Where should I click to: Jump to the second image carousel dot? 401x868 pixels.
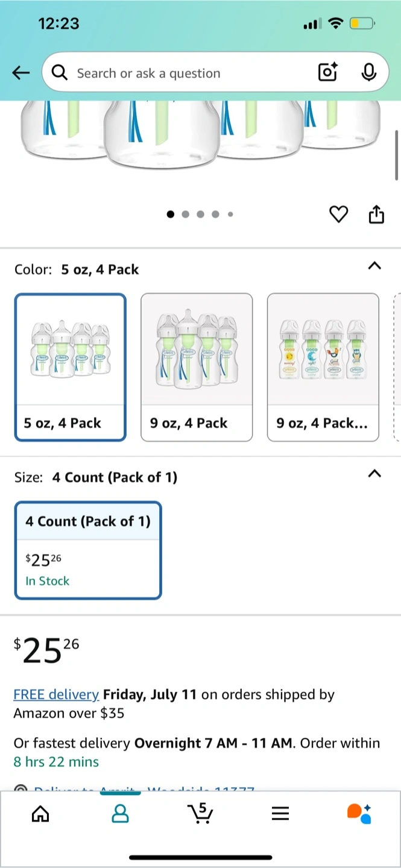[x=185, y=214]
